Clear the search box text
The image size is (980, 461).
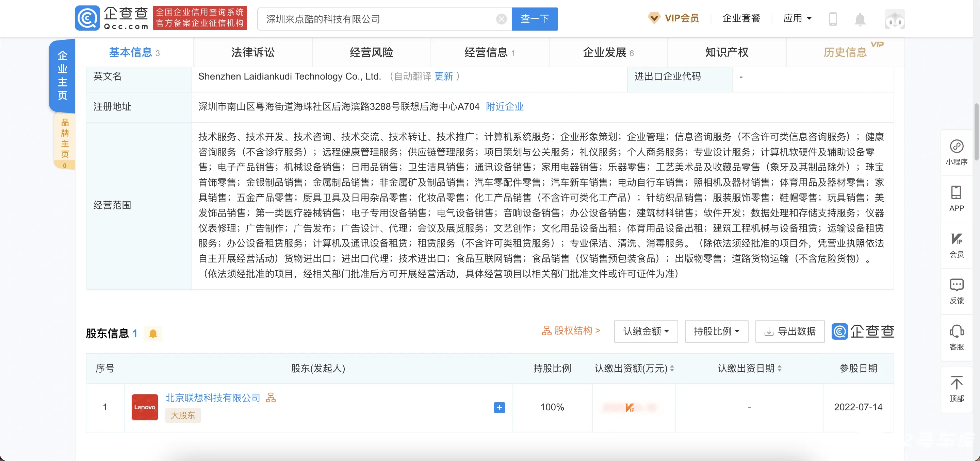pyautogui.click(x=502, y=19)
